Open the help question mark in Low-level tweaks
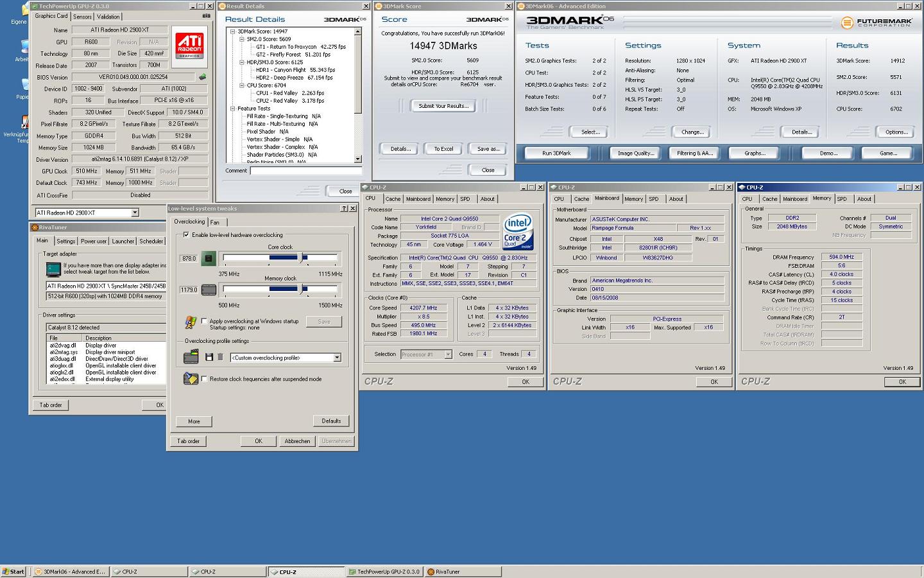Image resolution: width=924 pixels, height=578 pixels. [344, 209]
